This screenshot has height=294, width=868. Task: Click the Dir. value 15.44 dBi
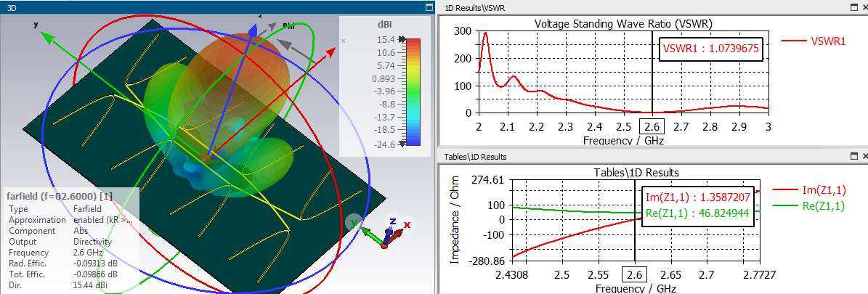pyautogui.click(x=90, y=285)
